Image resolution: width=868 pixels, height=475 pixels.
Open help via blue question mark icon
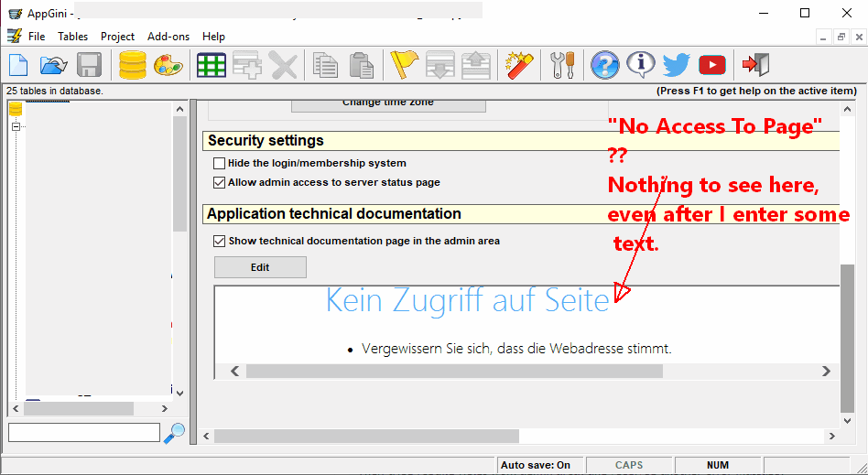[x=605, y=65]
